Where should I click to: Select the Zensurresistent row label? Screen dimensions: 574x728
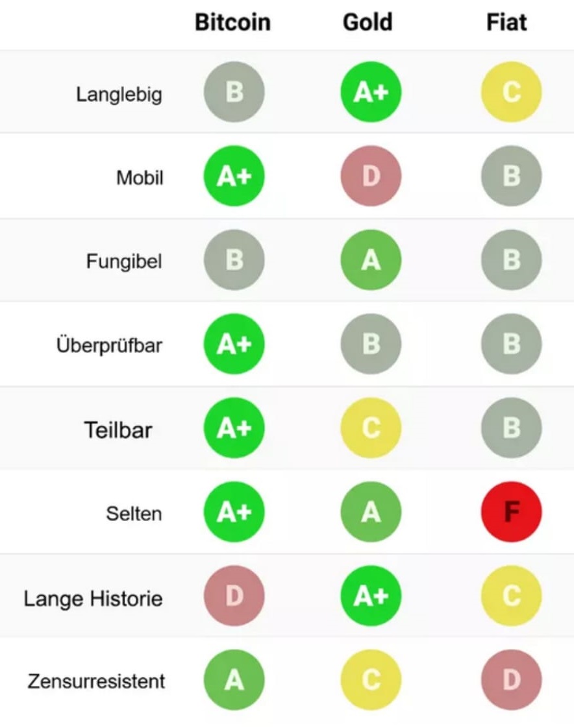pos(96,681)
